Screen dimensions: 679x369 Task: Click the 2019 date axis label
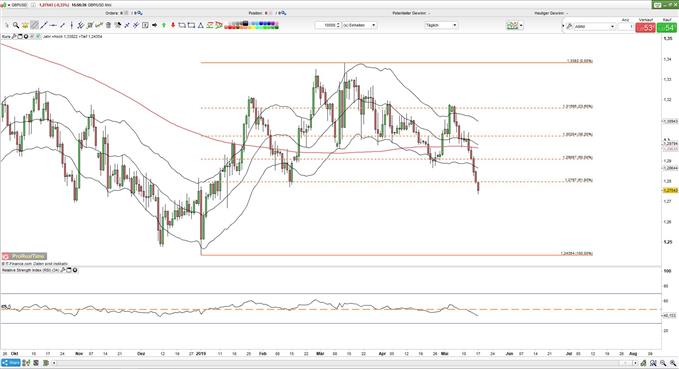click(201, 353)
